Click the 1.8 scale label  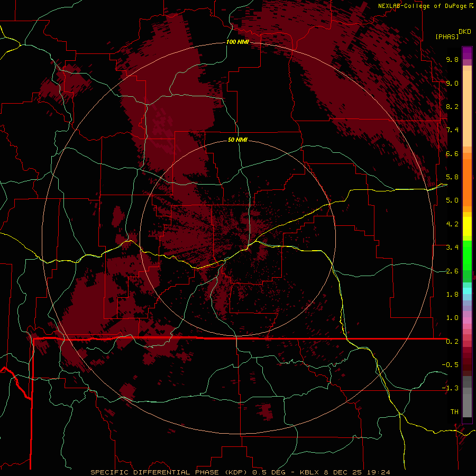452,295
